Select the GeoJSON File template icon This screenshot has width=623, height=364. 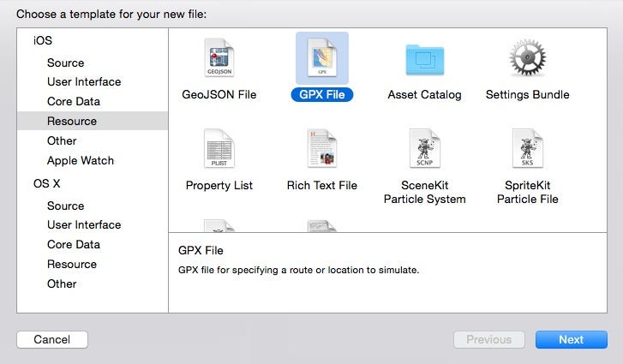[219, 59]
